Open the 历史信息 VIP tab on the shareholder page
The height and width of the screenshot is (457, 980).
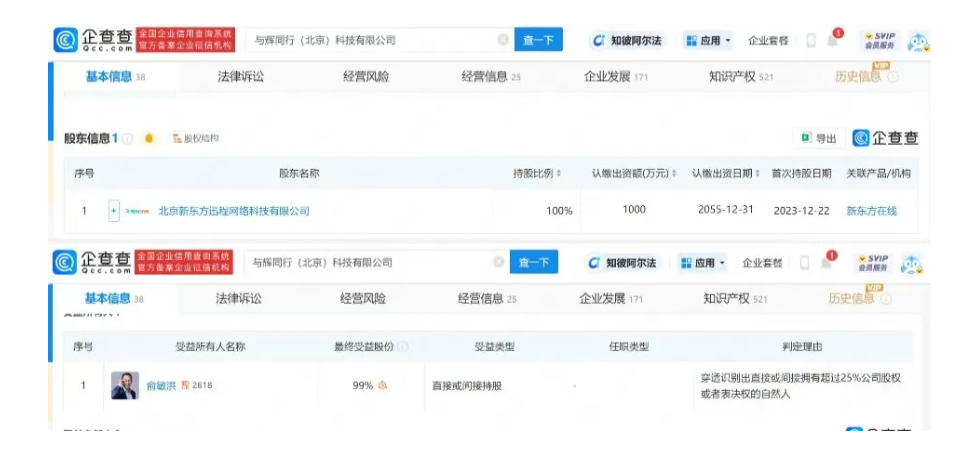coord(858,77)
